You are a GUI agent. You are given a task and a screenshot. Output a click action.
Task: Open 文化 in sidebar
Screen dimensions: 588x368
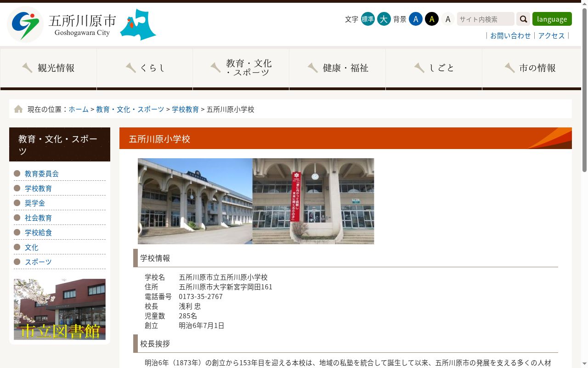pos(32,247)
